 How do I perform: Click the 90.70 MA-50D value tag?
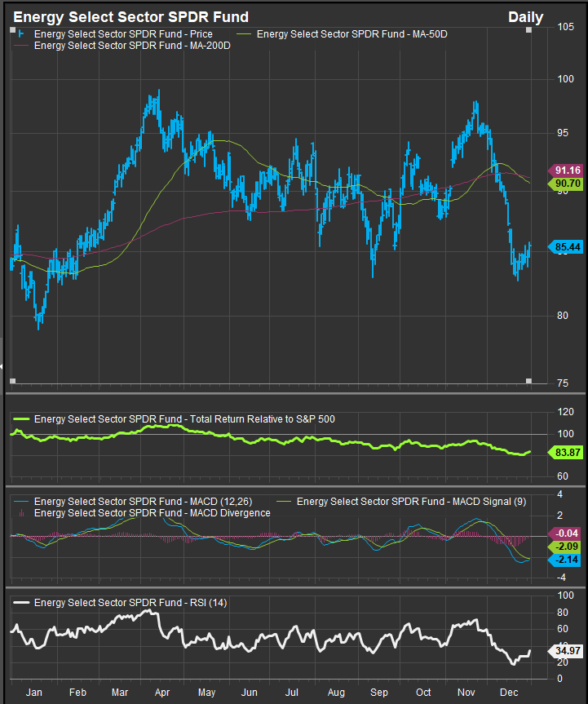(x=565, y=184)
